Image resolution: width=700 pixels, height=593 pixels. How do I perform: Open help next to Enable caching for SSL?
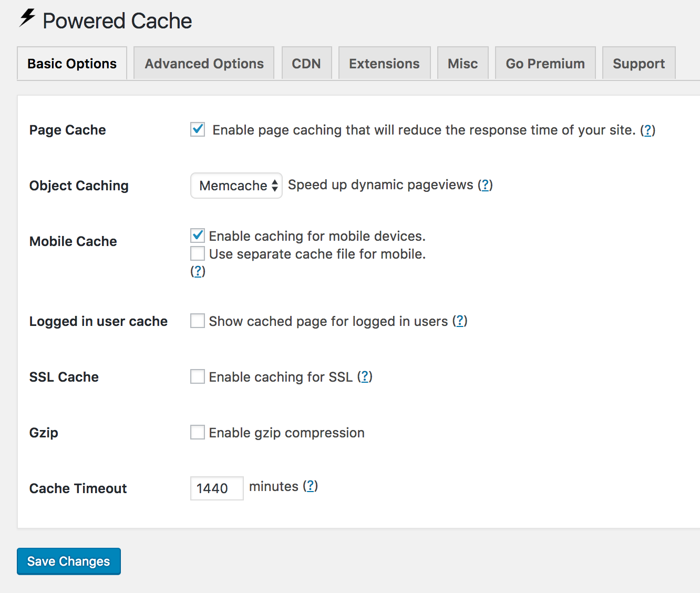pyautogui.click(x=365, y=376)
